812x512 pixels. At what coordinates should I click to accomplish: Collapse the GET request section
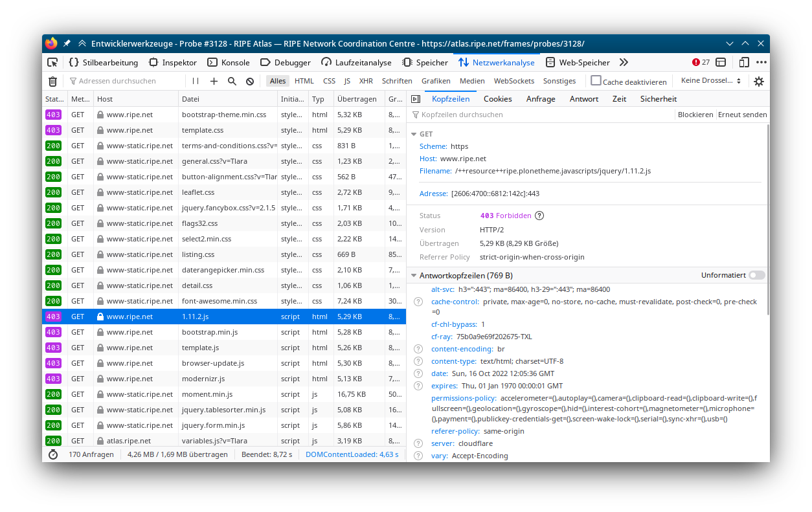click(413, 134)
